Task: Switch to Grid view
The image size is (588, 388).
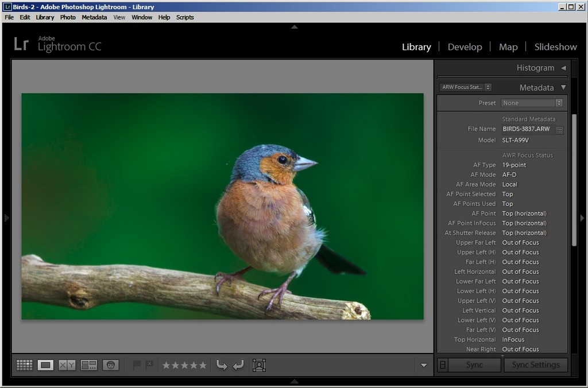Action: tap(24, 365)
